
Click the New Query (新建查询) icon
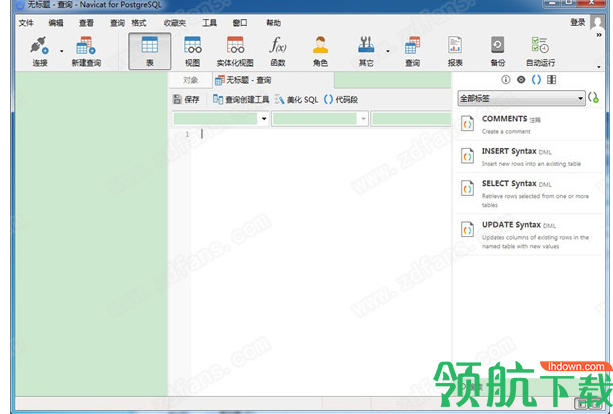[x=86, y=46]
